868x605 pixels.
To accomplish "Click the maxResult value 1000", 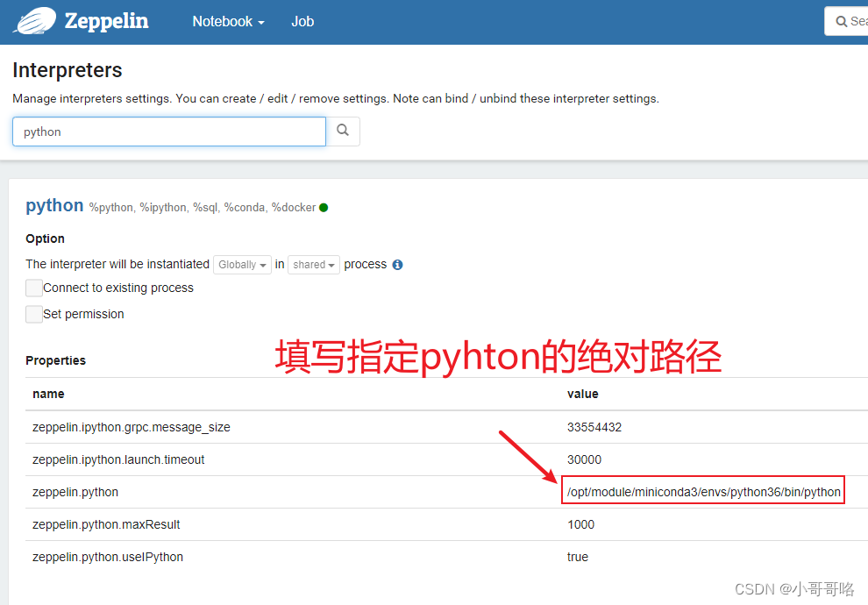I will pyautogui.click(x=580, y=524).
